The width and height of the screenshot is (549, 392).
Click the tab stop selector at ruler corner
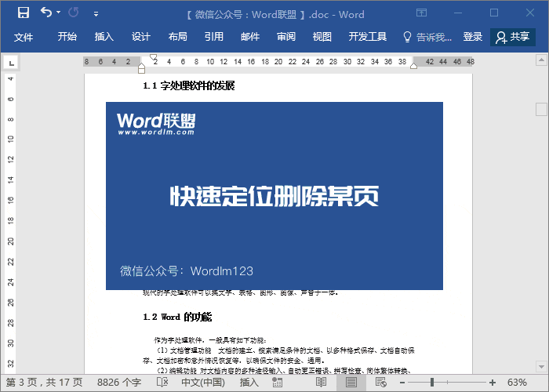pyautogui.click(x=12, y=63)
